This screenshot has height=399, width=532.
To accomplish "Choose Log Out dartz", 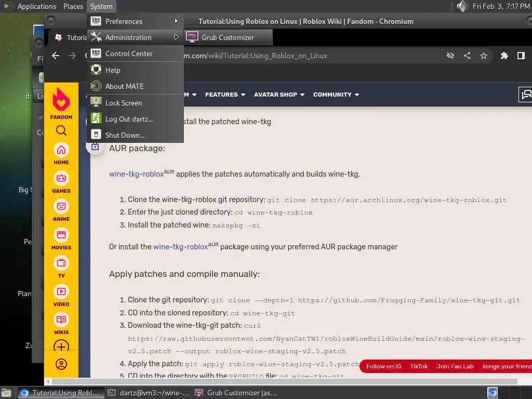I will coord(136,119).
